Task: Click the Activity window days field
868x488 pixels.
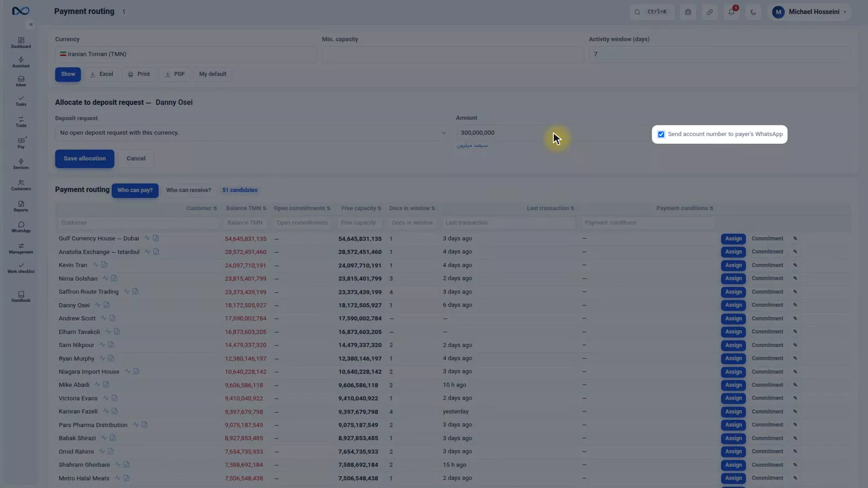Action: [x=719, y=54]
